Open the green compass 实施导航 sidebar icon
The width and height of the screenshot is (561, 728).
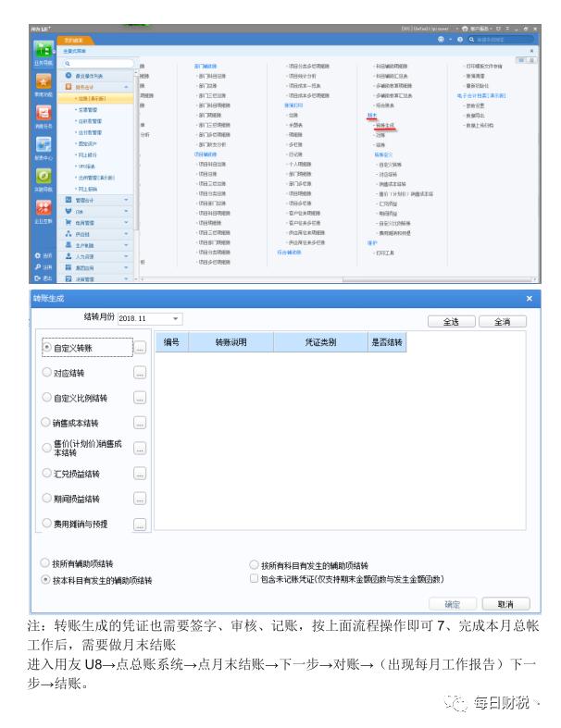click(x=44, y=176)
